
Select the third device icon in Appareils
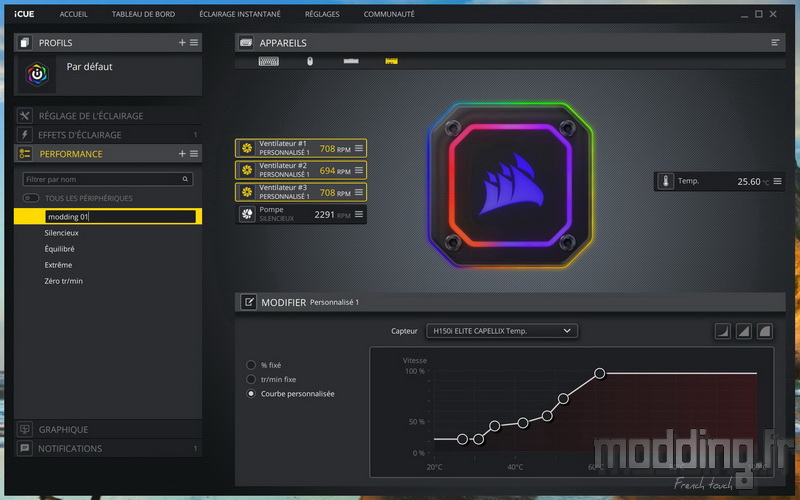coord(351,61)
